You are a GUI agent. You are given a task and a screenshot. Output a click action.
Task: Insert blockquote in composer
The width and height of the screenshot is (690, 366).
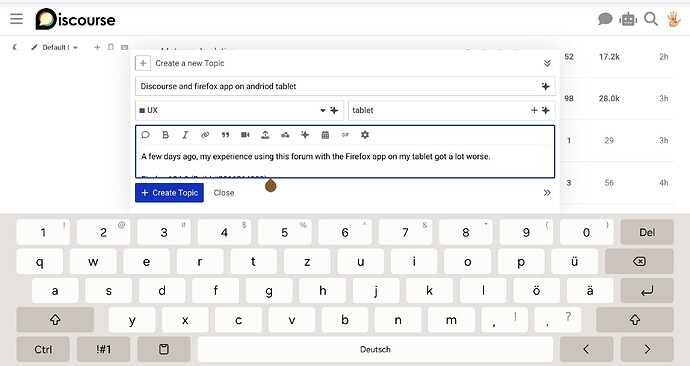pos(225,135)
